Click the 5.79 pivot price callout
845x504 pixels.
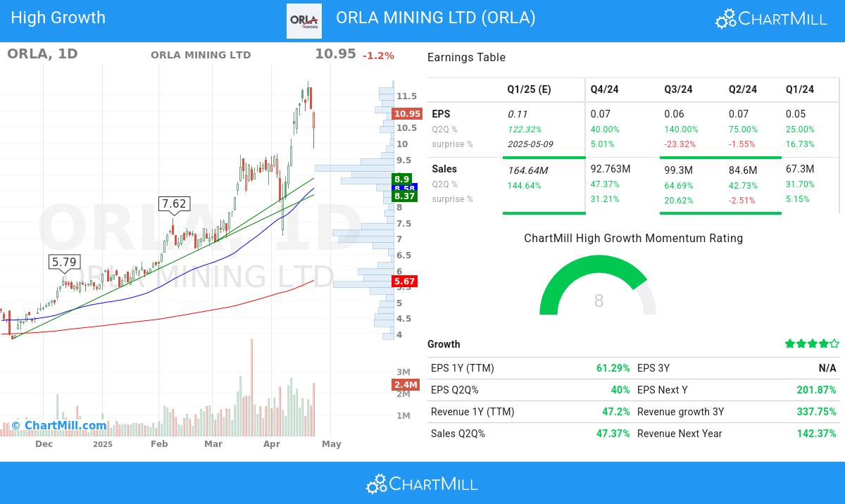pyautogui.click(x=63, y=263)
